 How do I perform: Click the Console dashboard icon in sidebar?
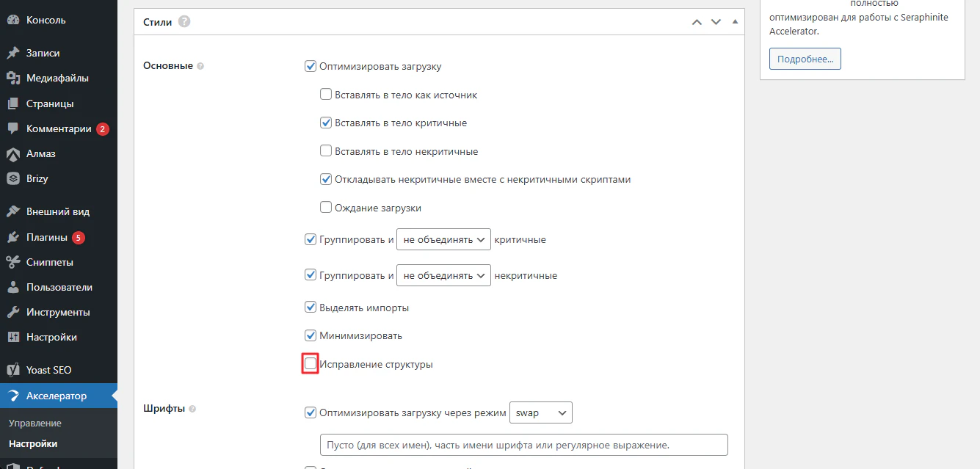(12, 21)
